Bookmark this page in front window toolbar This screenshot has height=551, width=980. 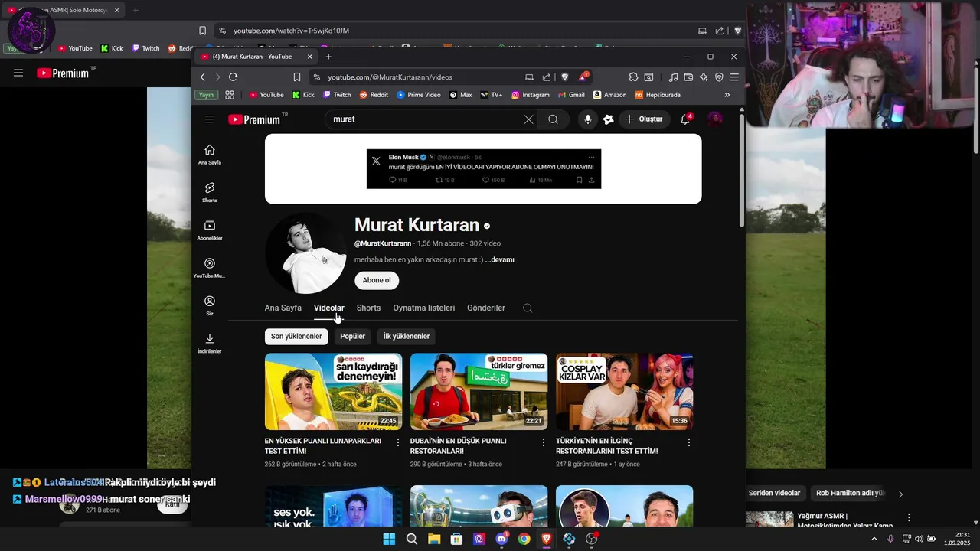pos(297,77)
